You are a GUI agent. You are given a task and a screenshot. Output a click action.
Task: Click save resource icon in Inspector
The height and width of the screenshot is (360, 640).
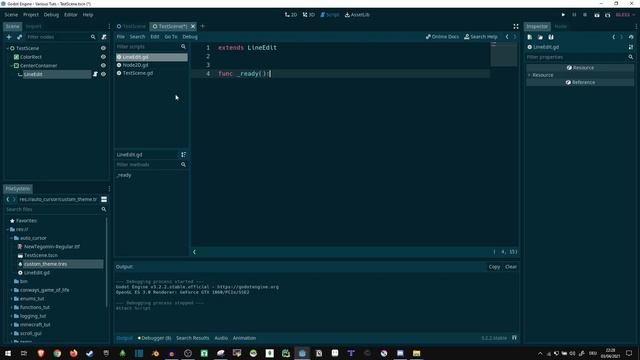(x=551, y=37)
